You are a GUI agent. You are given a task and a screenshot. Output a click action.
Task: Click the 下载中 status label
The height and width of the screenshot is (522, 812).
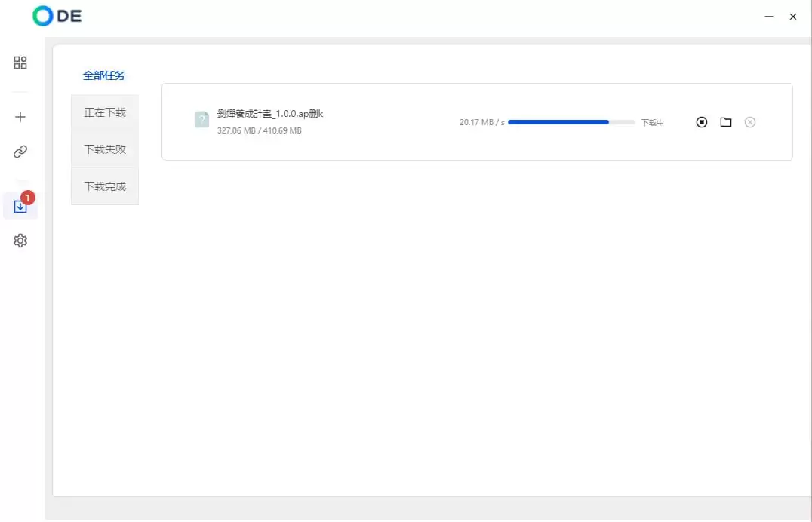pyautogui.click(x=652, y=121)
